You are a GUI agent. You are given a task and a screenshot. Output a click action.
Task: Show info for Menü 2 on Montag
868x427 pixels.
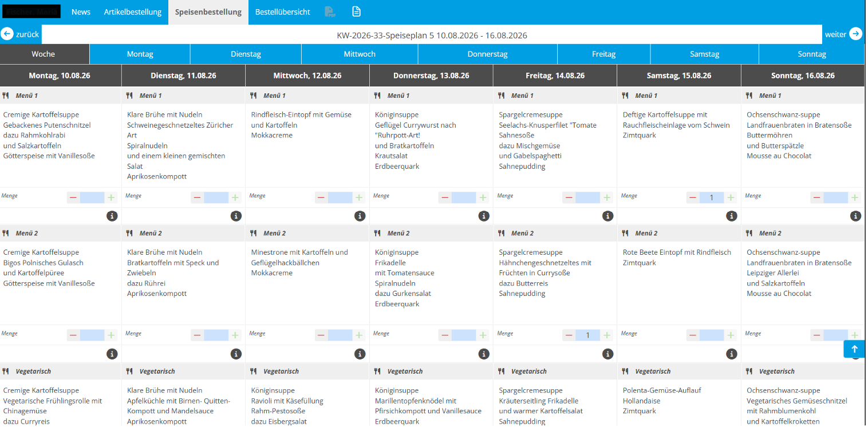click(x=112, y=354)
